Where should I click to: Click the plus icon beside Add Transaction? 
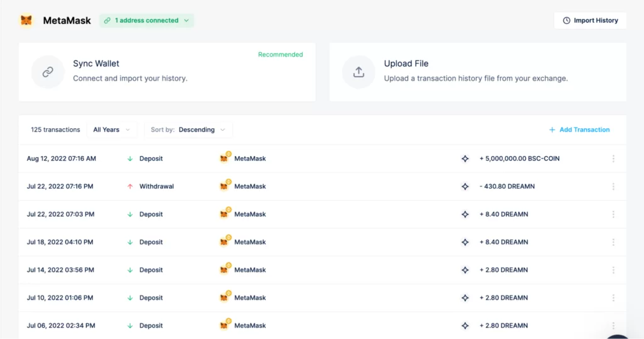coord(552,130)
